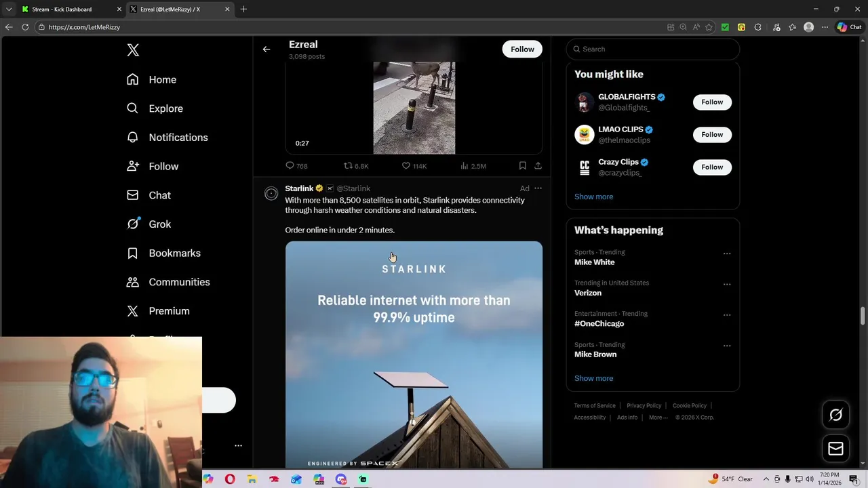This screenshot has height=488, width=868.
Task: Open Opera from the taskbar
Action: pyautogui.click(x=230, y=479)
